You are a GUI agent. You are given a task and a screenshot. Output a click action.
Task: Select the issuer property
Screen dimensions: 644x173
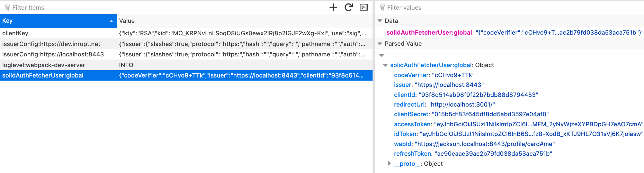tap(403, 85)
